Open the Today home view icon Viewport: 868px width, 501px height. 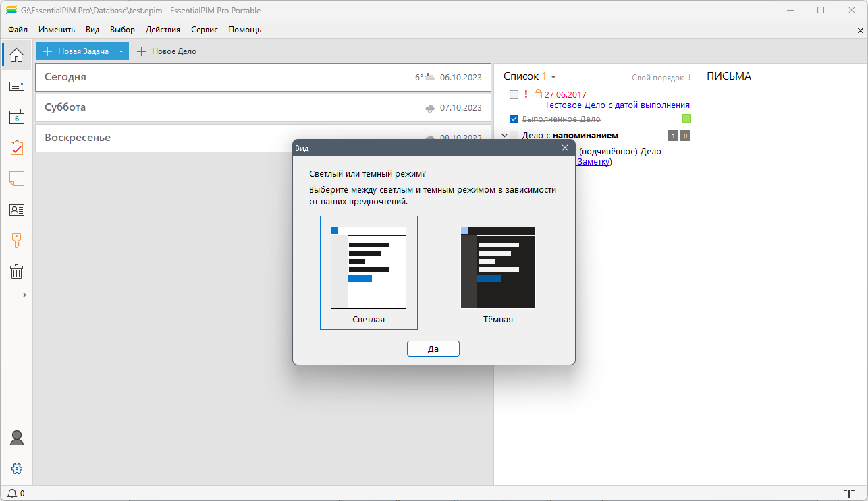16,55
